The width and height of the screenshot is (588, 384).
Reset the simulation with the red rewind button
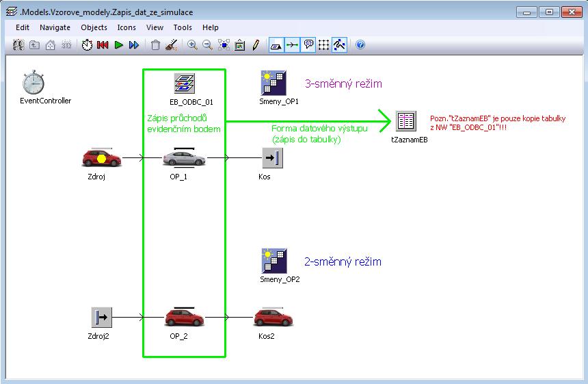point(103,45)
